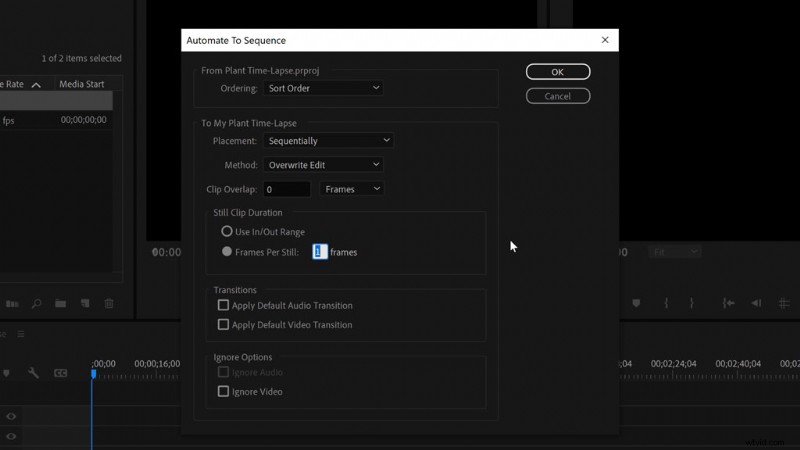Open the Method dropdown showing Overwrite Edit

(323, 164)
